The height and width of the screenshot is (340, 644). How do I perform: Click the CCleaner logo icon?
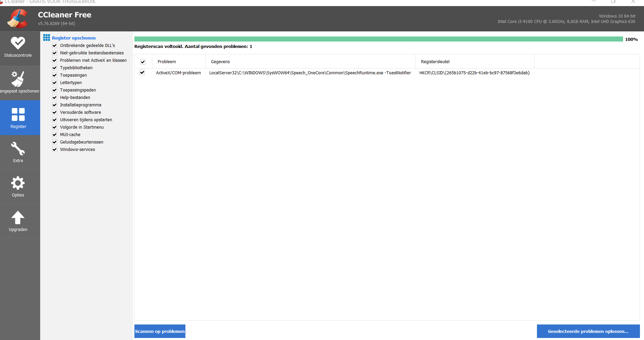pos(18,19)
